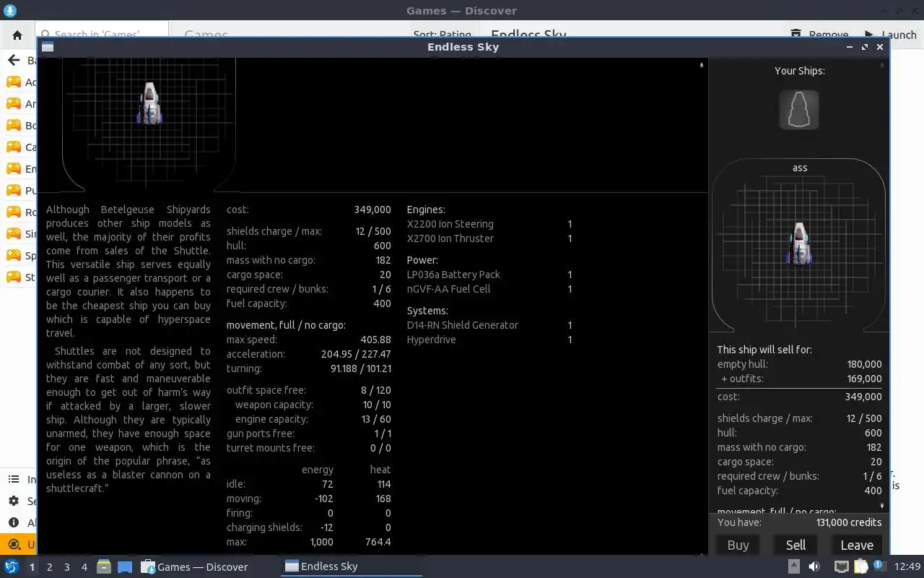Open the application launcher in the taskbar

click(x=11, y=566)
